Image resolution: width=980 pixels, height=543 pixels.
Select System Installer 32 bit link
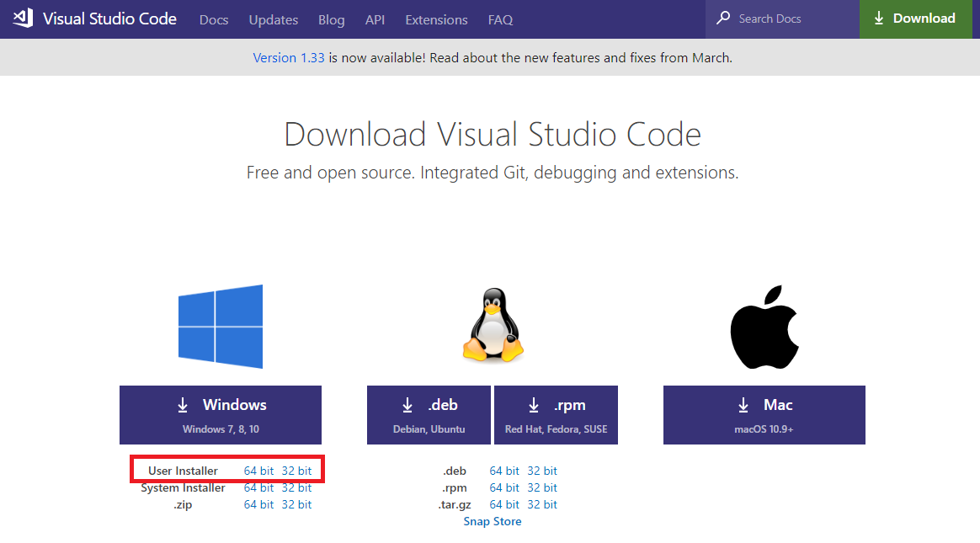(297, 487)
